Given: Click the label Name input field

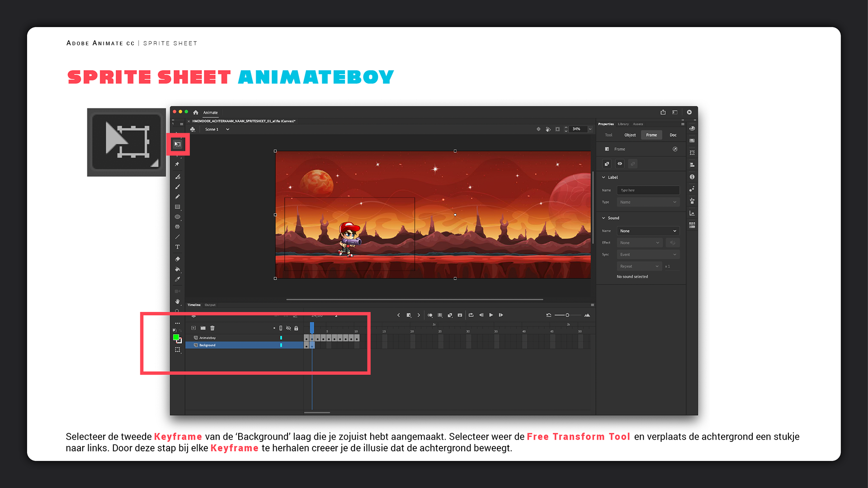Looking at the screenshot, I should [648, 190].
